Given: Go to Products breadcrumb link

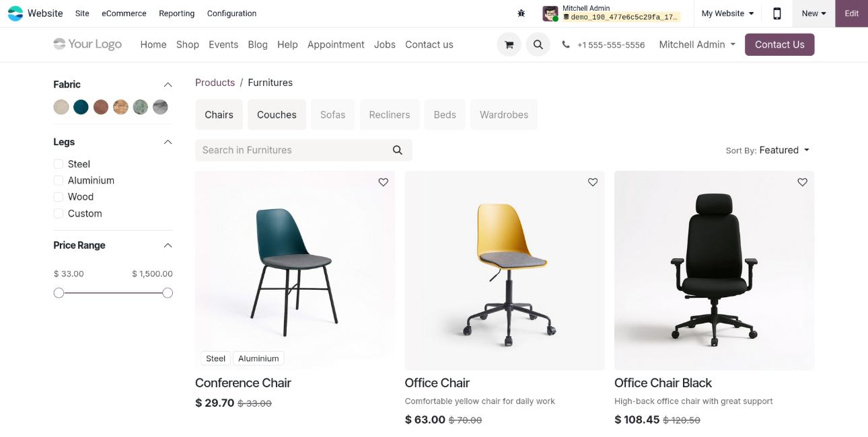Looking at the screenshot, I should point(215,83).
